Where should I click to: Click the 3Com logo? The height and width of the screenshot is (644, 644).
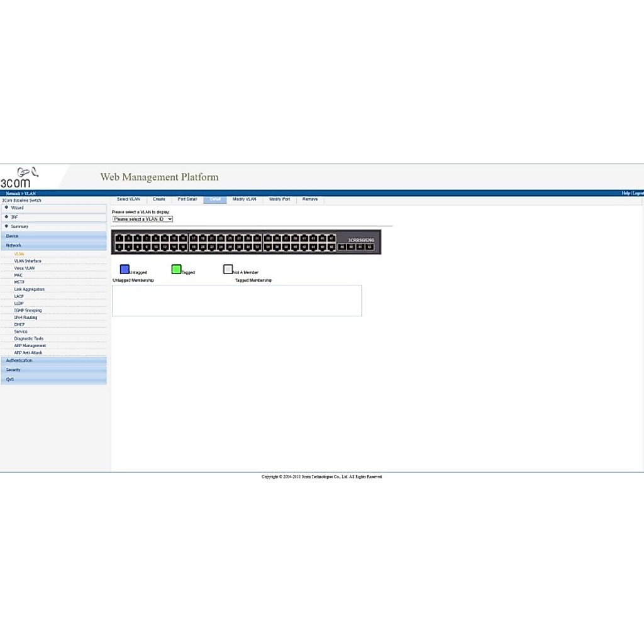coord(19,177)
